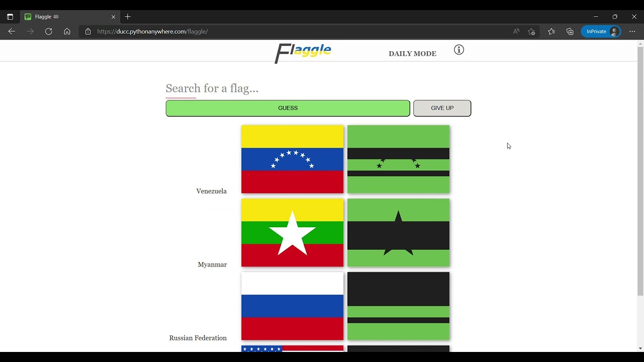The image size is (644, 362).
Task: Open a new browser tab
Action: [x=128, y=17]
